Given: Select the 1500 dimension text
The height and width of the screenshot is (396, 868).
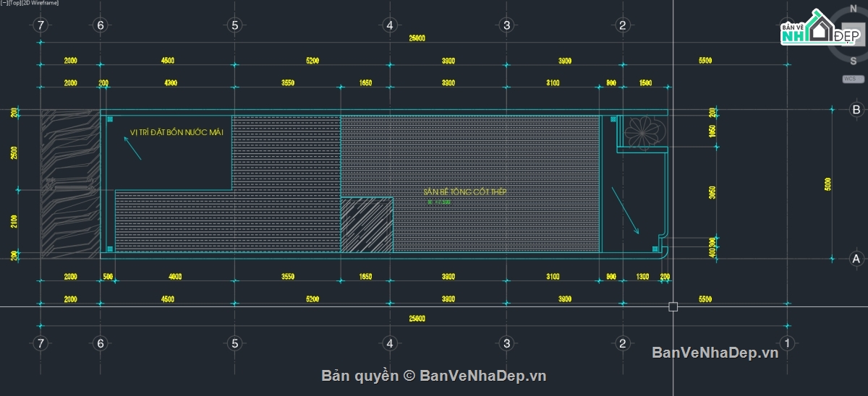Looking at the screenshot, I should click(645, 83).
